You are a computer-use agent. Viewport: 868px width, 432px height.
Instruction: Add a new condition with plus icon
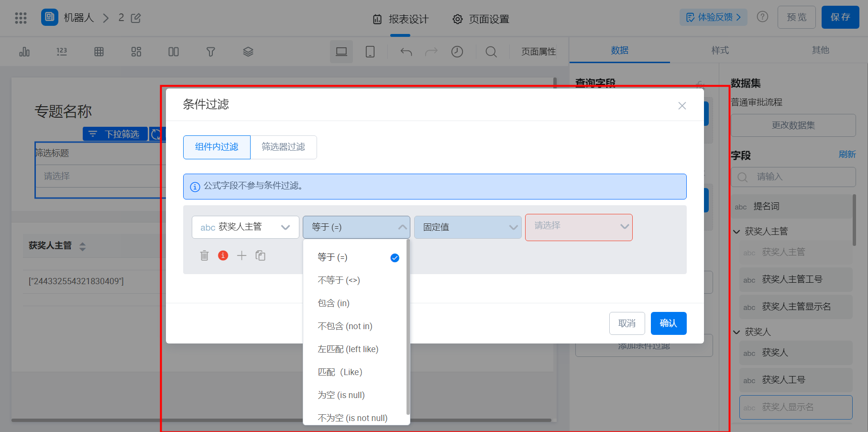[x=242, y=255]
